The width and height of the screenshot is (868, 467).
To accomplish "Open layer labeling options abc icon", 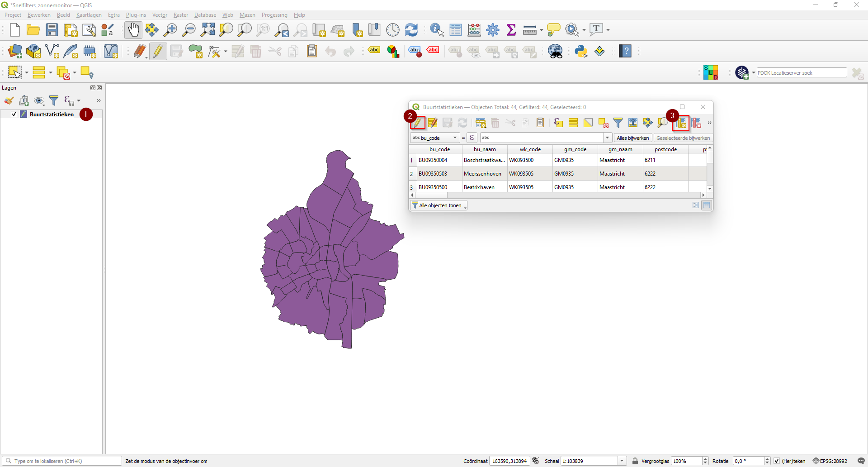I will (x=374, y=50).
